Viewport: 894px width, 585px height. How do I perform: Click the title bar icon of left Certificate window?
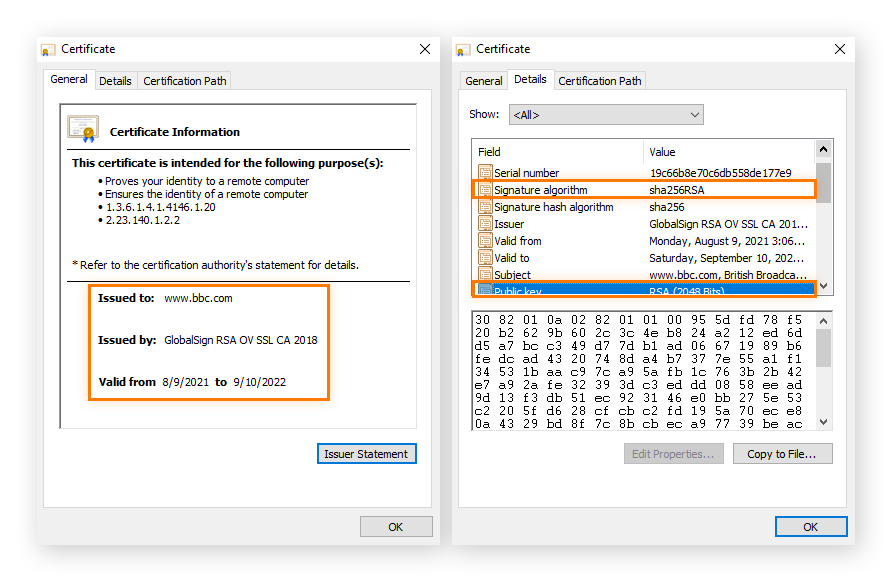(48, 50)
